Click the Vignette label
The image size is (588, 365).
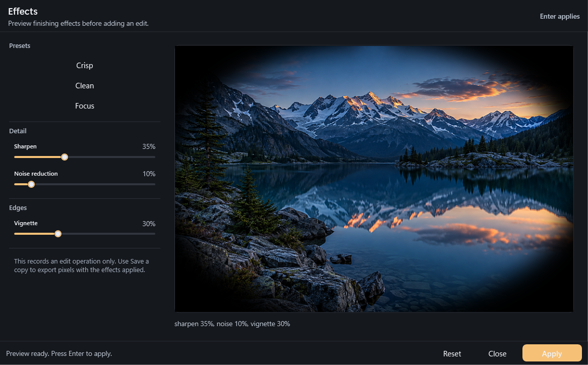coord(26,223)
